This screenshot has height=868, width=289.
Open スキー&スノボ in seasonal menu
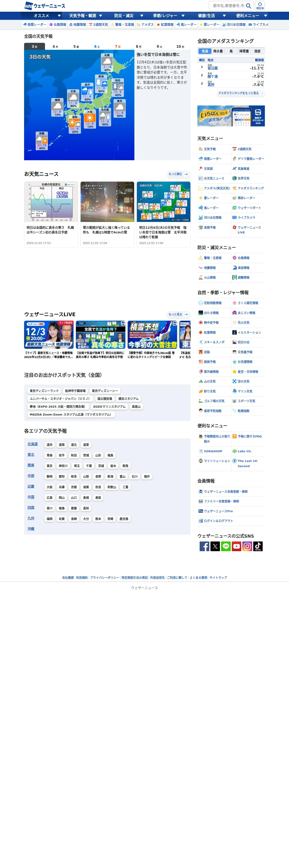click(214, 342)
